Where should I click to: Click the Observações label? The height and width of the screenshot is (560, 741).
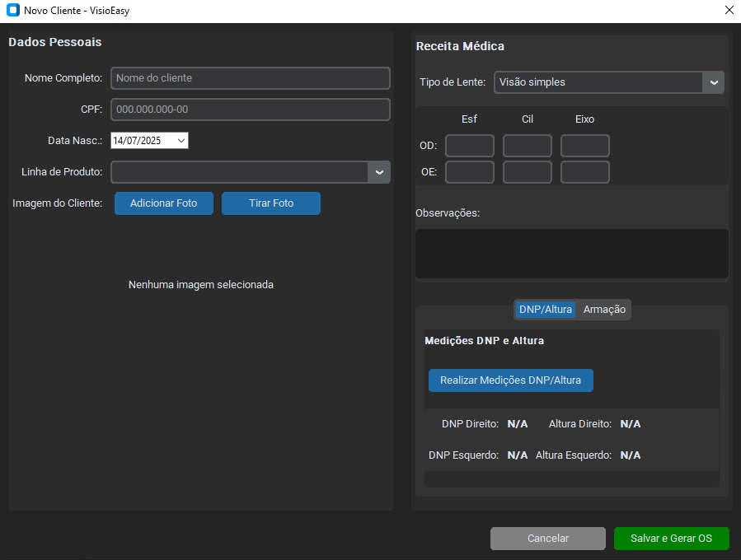coord(448,213)
